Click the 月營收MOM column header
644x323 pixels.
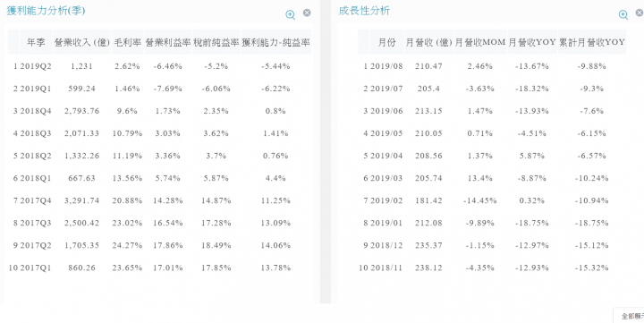click(x=480, y=42)
